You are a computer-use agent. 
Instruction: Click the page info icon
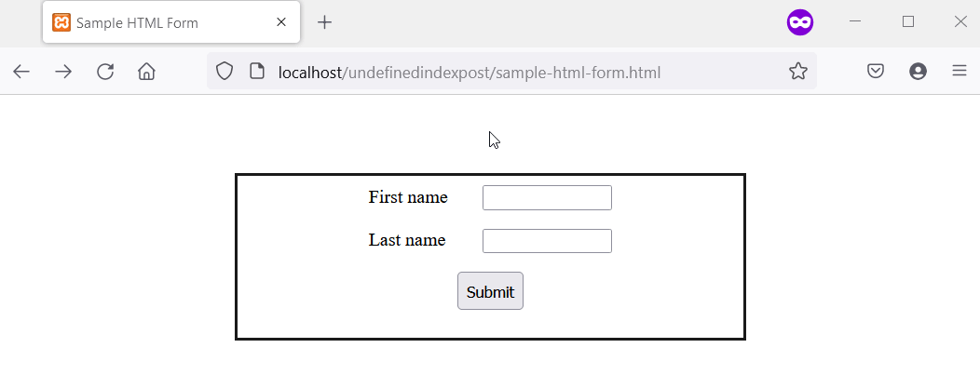point(257,72)
